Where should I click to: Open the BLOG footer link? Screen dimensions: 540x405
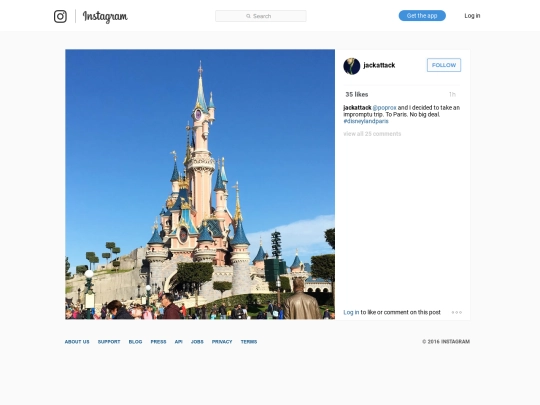pos(135,342)
